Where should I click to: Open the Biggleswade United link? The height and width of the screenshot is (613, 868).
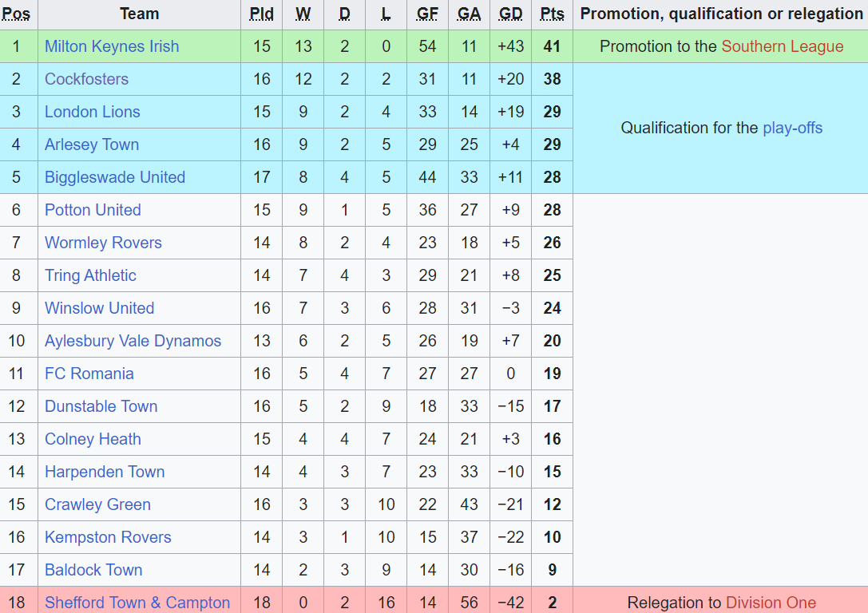coord(114,177)
